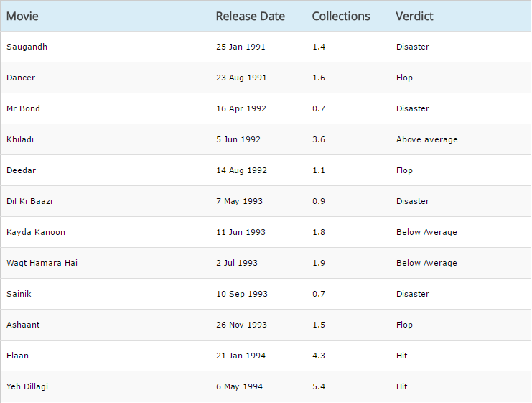Open the Yeh Dillagi movie link
This screenshot has width=532, height=403.
(x=27, y=386)
